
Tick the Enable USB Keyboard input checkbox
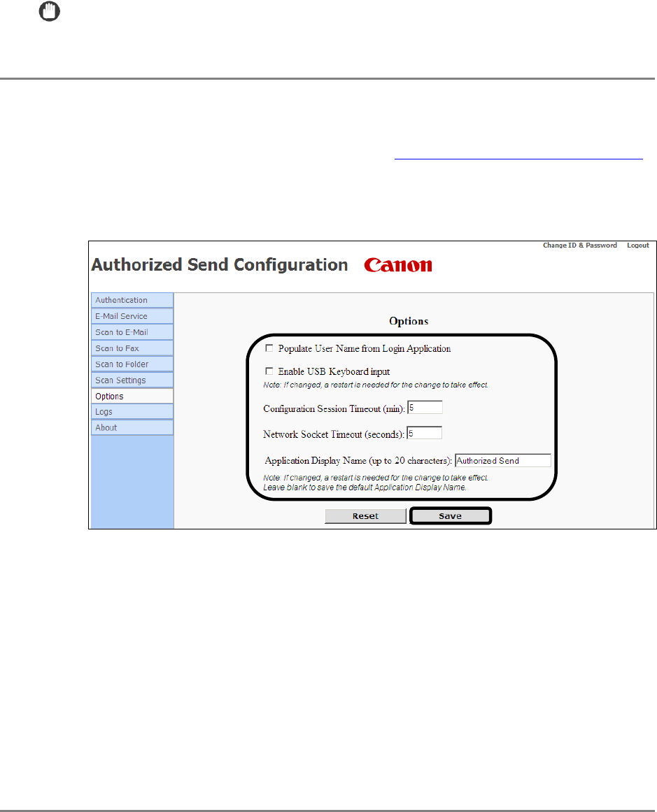[269, 371]
